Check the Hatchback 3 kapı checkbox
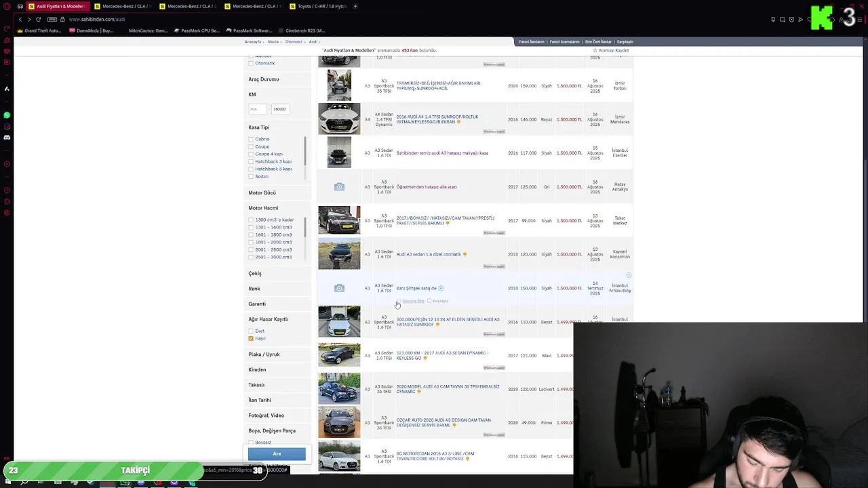The height and width of the screenshot is (488, 868). point(251,162)
